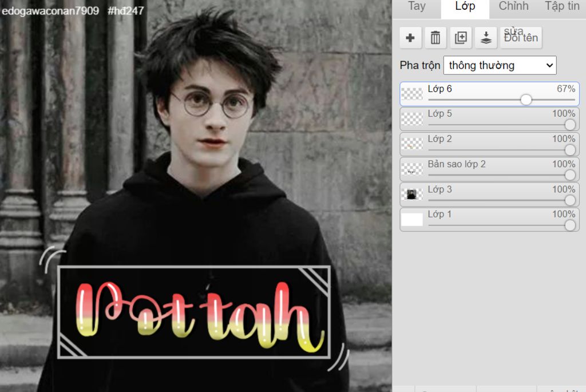Click the white Lớp 1 thumbnail
The width and height of the screenshot is (586, 392).
[x=412, y=220]
